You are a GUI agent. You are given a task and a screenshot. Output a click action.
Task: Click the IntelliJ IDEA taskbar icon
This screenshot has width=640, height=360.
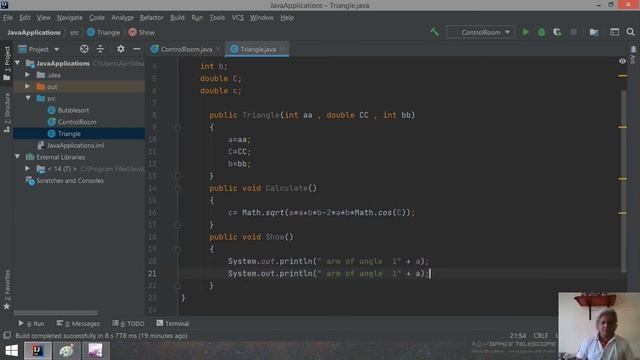coord(38,351)
